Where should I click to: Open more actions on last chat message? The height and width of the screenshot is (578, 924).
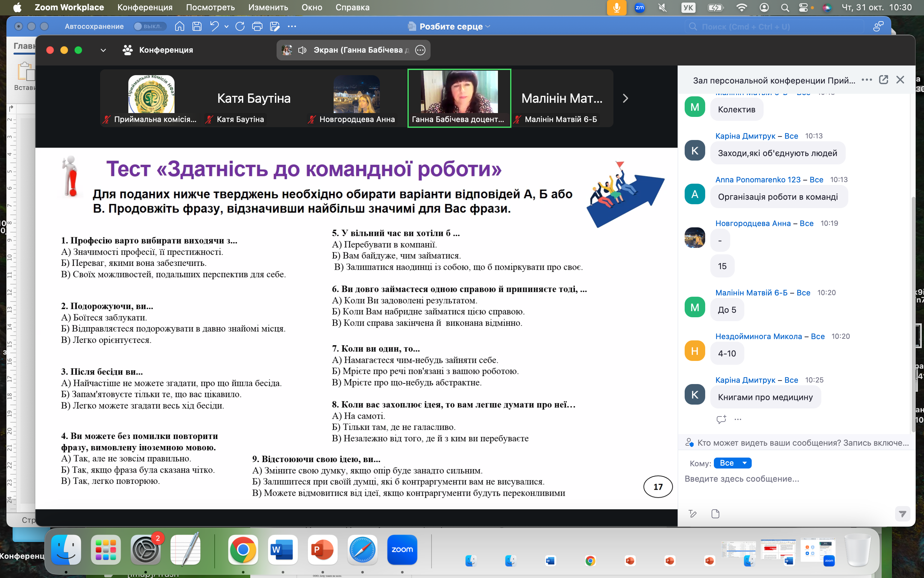point(738,419)
